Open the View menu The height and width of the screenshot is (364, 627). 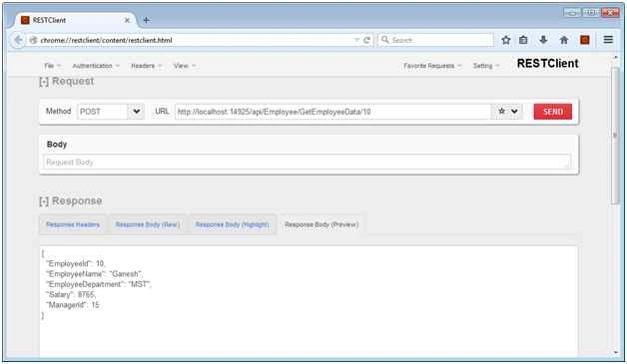(185, 66)
